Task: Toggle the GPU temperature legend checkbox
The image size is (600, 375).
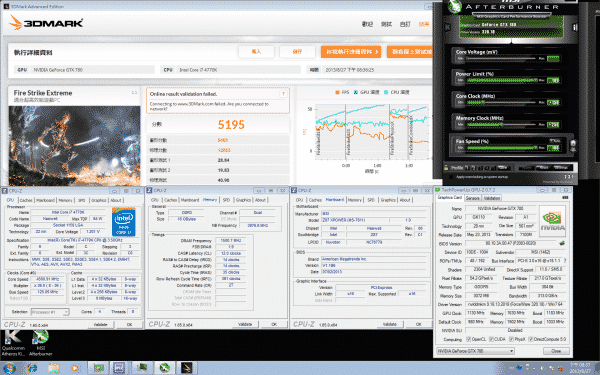Action: 356,92
